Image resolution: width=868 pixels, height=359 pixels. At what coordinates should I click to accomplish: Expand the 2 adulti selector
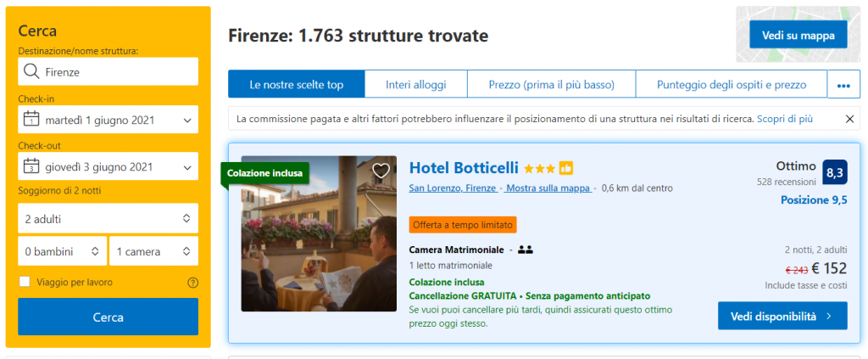108,219
